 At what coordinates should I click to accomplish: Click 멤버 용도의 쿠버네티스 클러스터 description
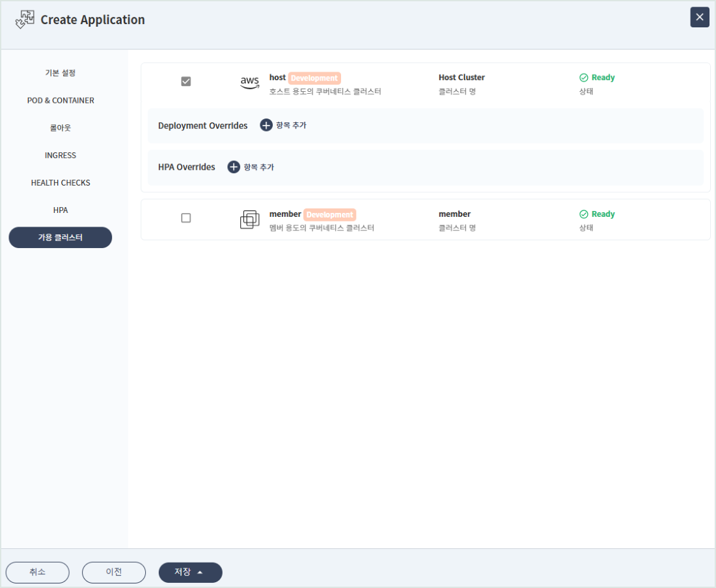click(x=322, y=228)
